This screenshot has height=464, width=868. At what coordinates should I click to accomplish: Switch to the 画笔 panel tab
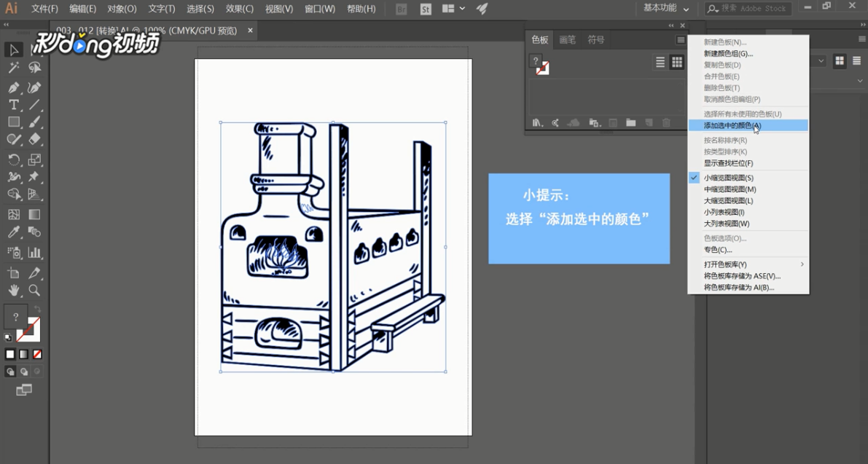[x=567, y=40]
